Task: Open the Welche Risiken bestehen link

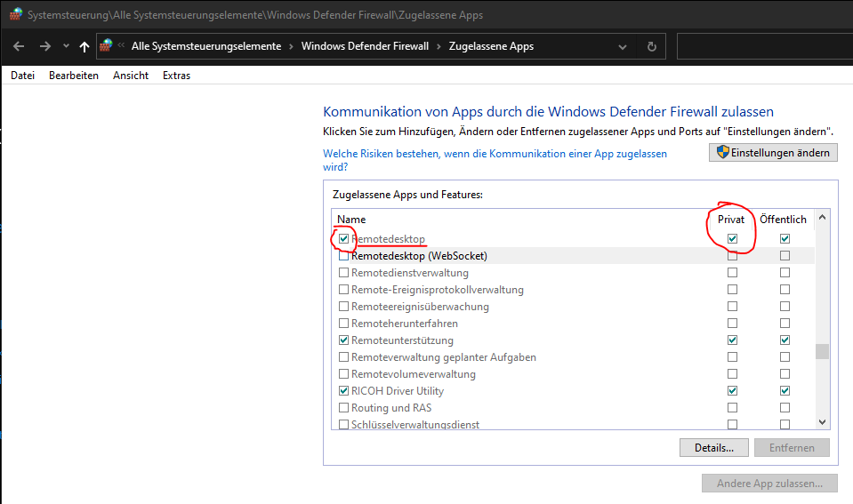Action: tap(495, 160)
